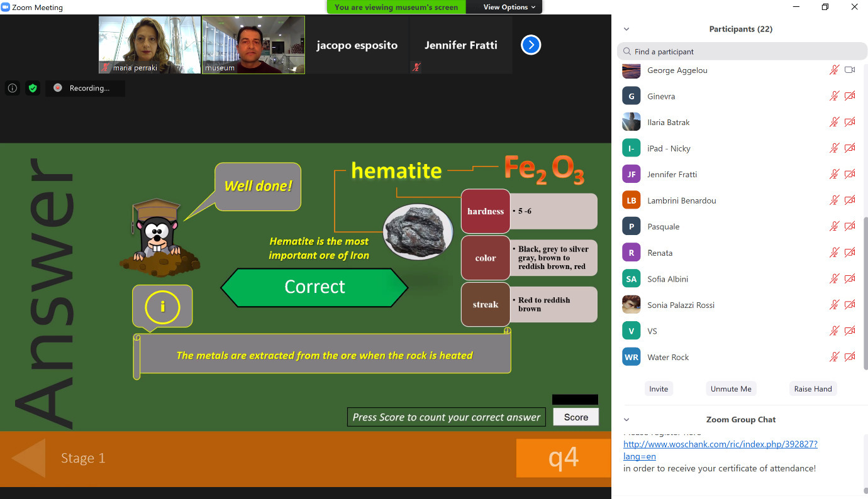
Task: Click the meeting information icon
Action: click(13, 89)
